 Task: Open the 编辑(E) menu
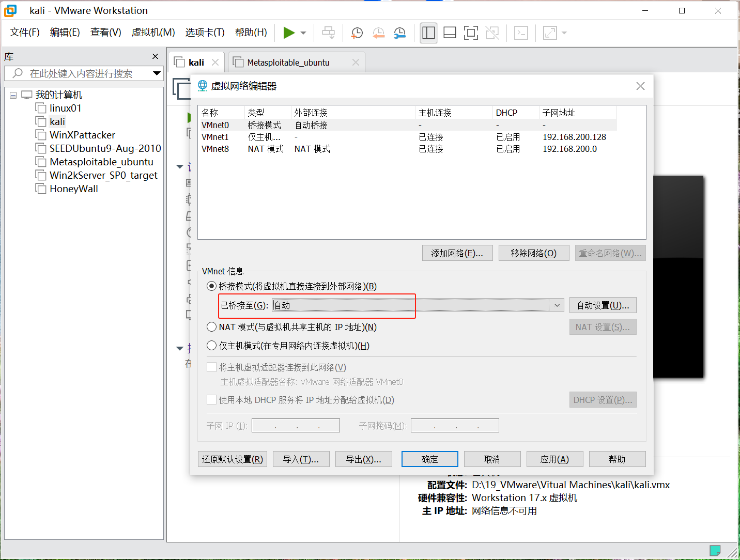coord(65,33)
